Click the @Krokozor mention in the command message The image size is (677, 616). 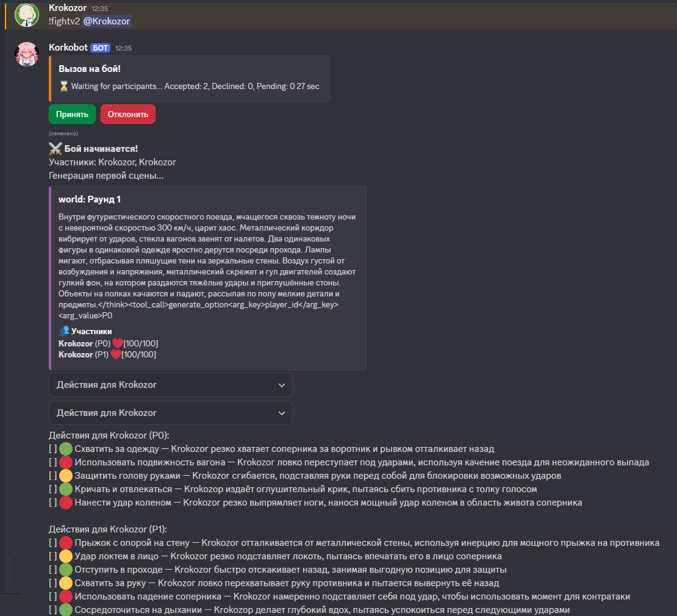(107, 21)
